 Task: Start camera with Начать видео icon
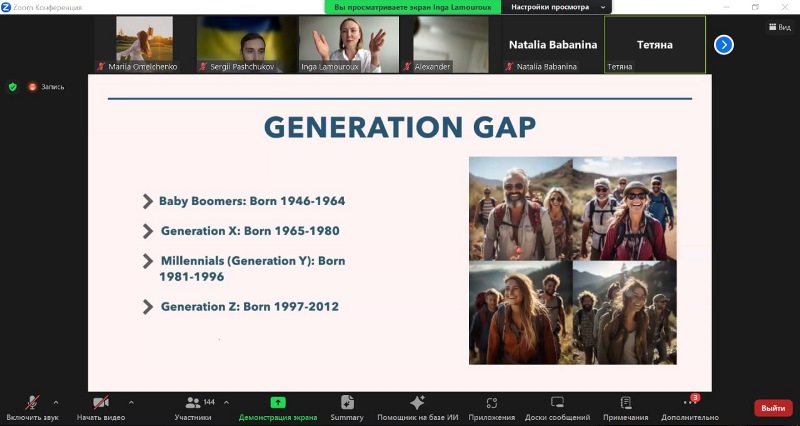point(101,402)
